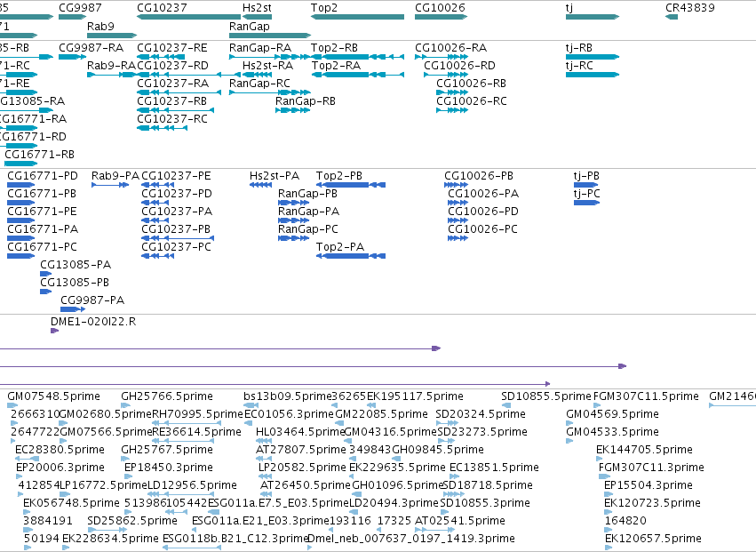Click the CG9987 gene label

tap(80, 8)
